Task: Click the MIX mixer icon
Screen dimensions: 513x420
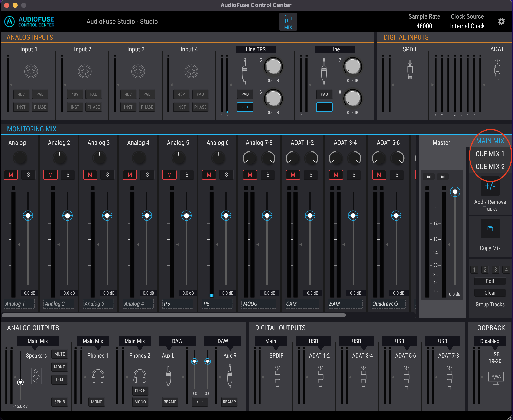Action: point(288,22)
